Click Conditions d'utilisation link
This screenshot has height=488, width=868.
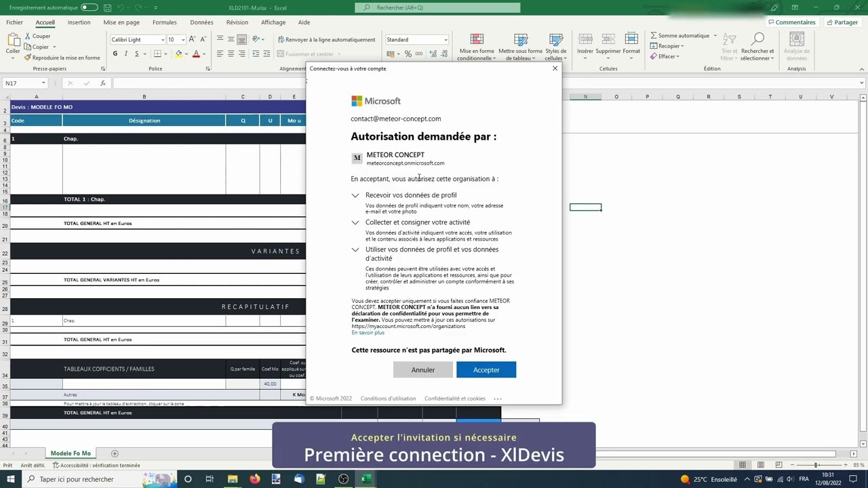pos(388,399)
